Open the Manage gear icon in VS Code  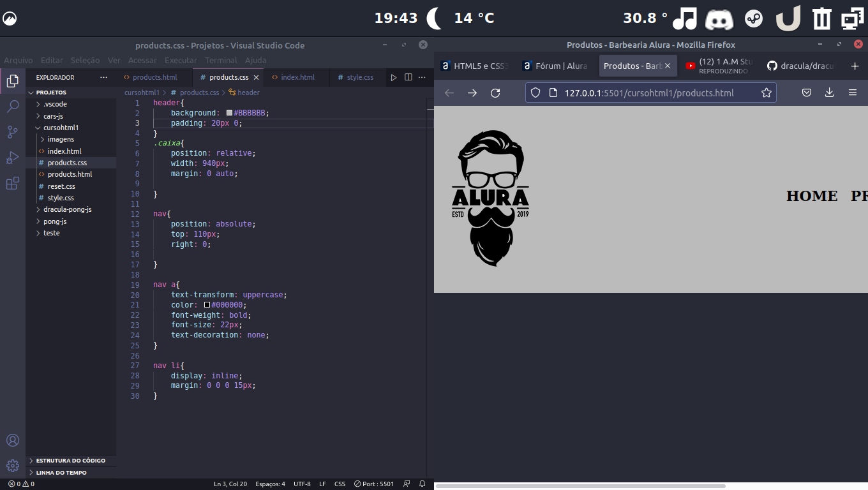[x=12, y=466]
